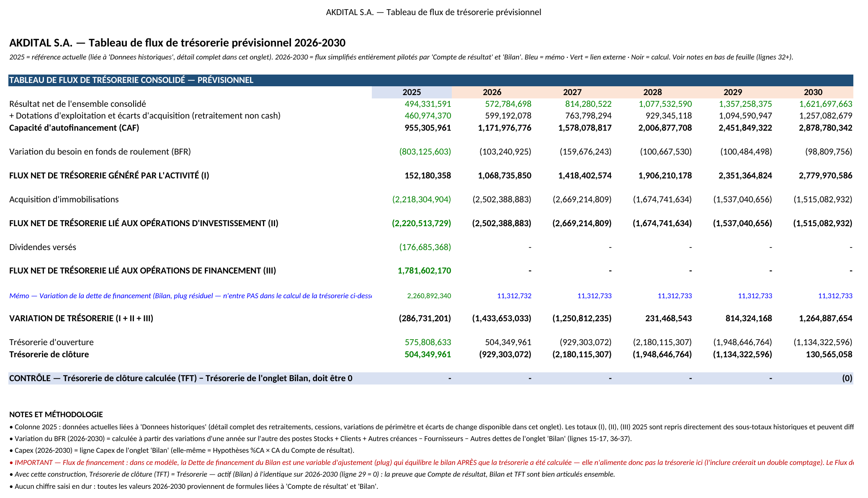The height and width of the screenshot is (498, 868).
Task: Select the 'Résultat net de l'ensemble consolidé' row label
Action: (x=78, y=104)
